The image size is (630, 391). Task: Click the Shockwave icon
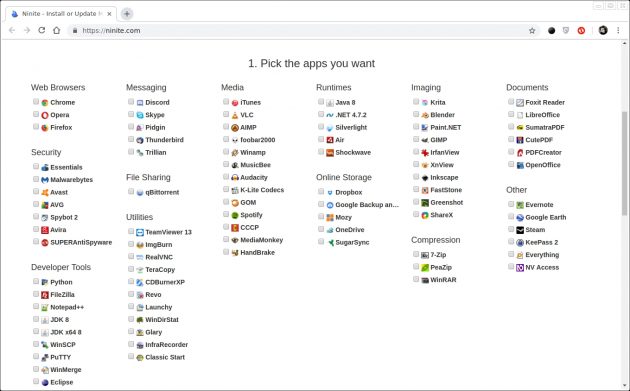click(x=330, y=153)
